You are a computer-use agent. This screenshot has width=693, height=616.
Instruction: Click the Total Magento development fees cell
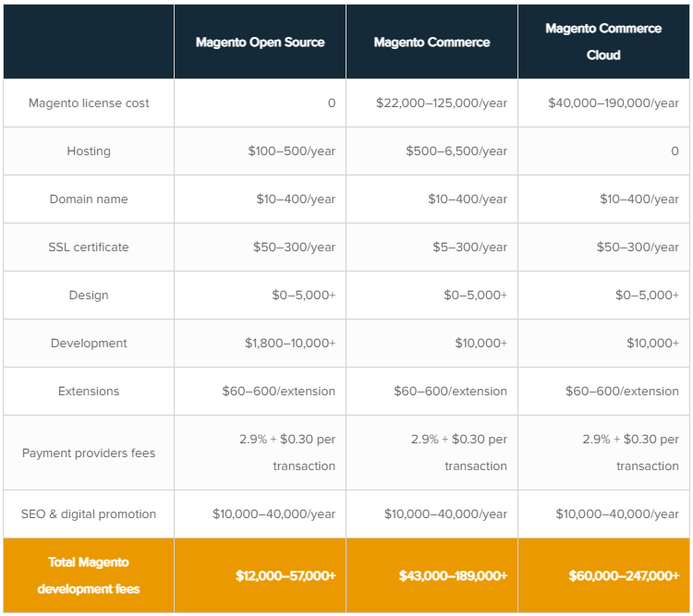tap(89, 575)
